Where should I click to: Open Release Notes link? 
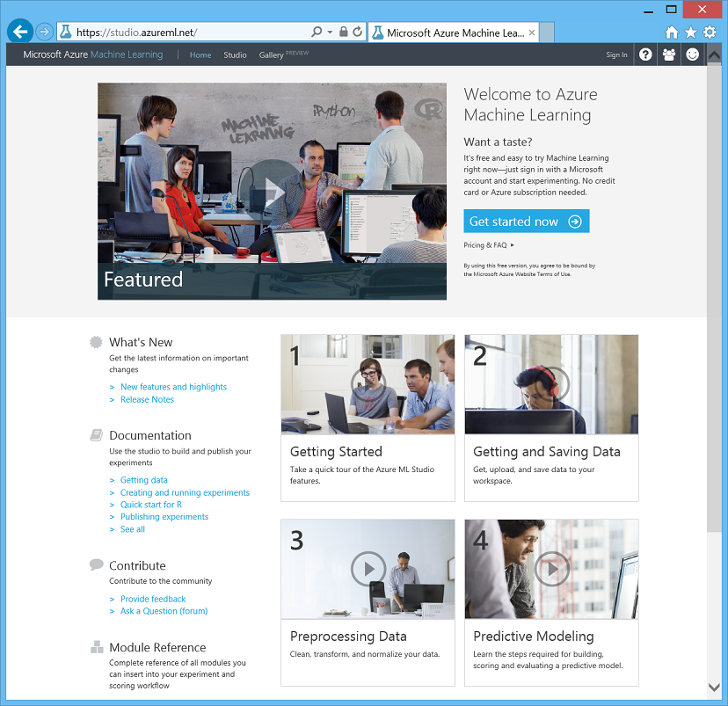pyautogui.click(x=147, y=399)
